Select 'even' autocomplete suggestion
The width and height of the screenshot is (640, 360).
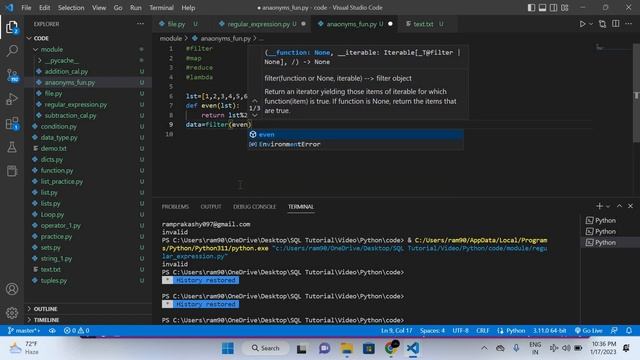[x=355, y=134]
